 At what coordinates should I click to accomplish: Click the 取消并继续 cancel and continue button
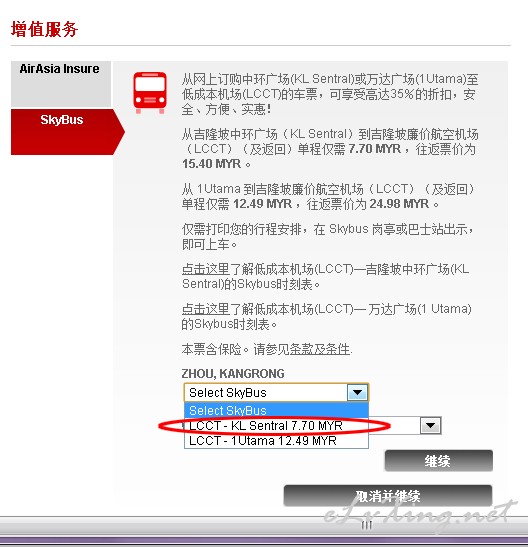(388, 496)
